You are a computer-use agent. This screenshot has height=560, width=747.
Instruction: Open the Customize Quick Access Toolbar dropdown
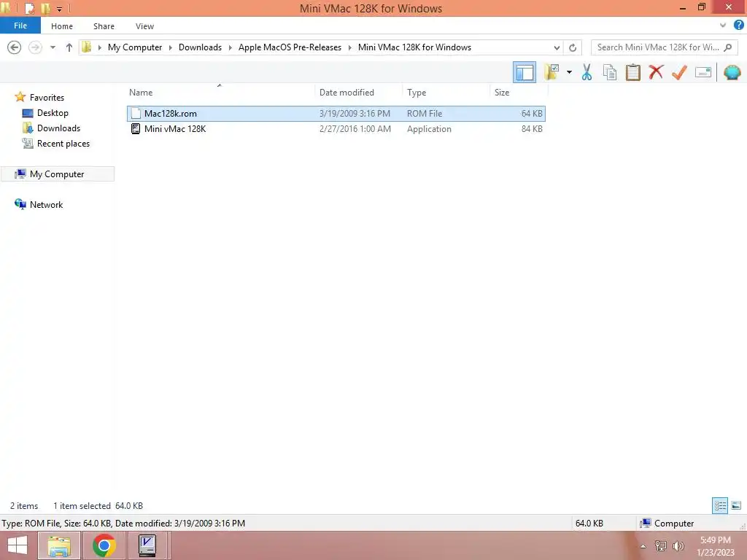(x=60, y=9)
